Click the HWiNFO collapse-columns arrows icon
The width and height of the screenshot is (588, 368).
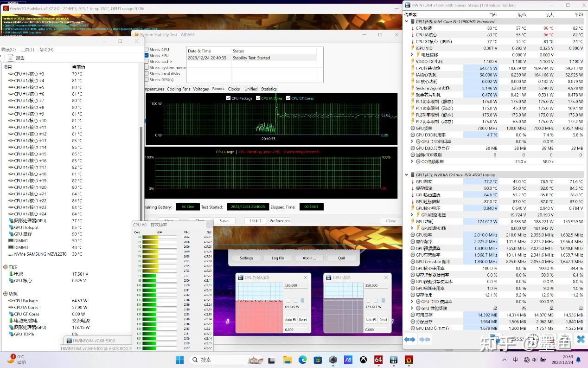click(425, 340)
